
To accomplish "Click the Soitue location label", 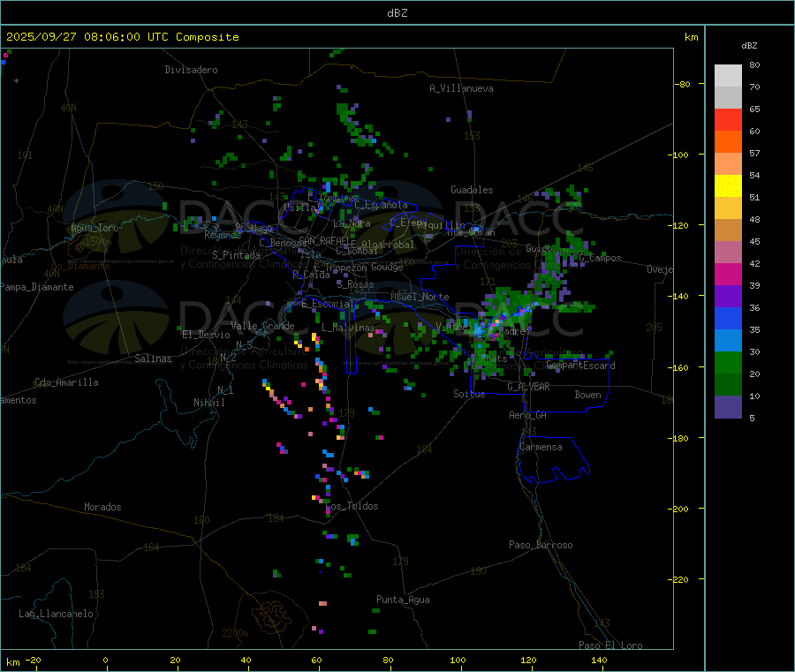I will coord(469,394).
